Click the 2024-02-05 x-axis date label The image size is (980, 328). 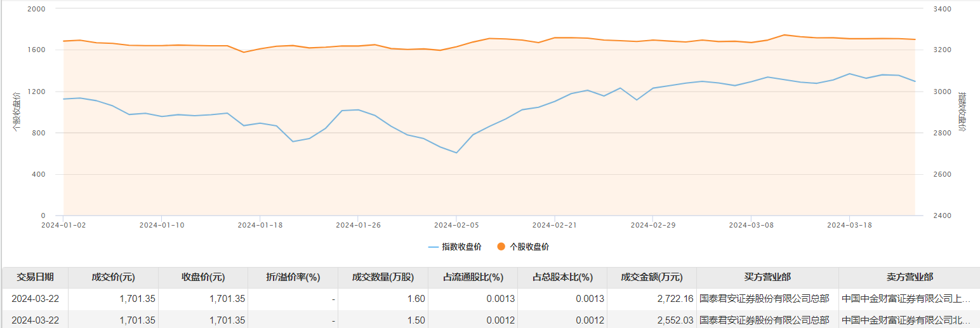tap(456, 224)
